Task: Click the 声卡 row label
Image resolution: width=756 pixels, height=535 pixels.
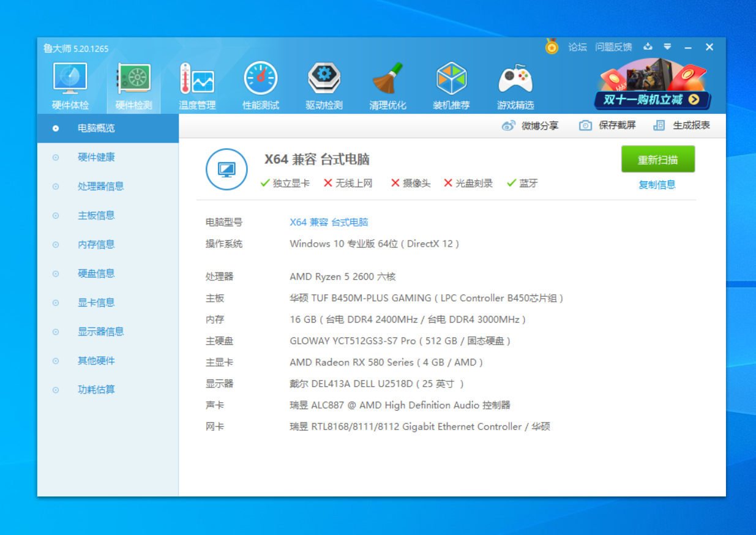Action: 215,405
